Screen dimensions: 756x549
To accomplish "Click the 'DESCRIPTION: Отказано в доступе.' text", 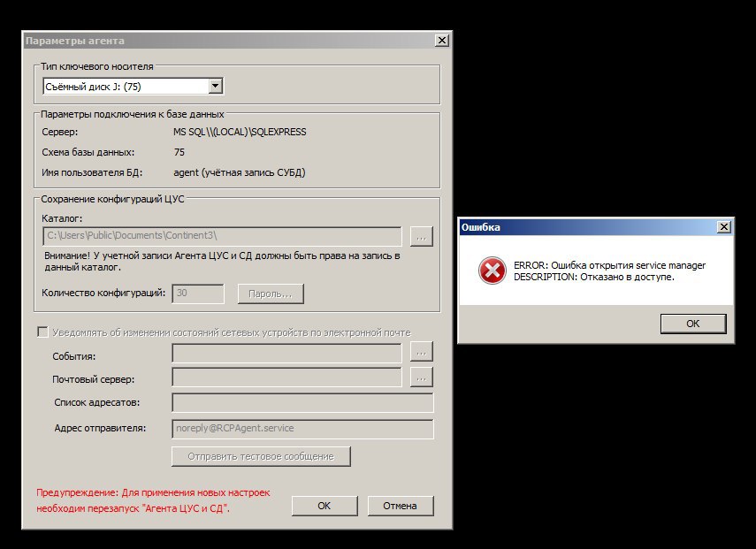I will (594, 277).
